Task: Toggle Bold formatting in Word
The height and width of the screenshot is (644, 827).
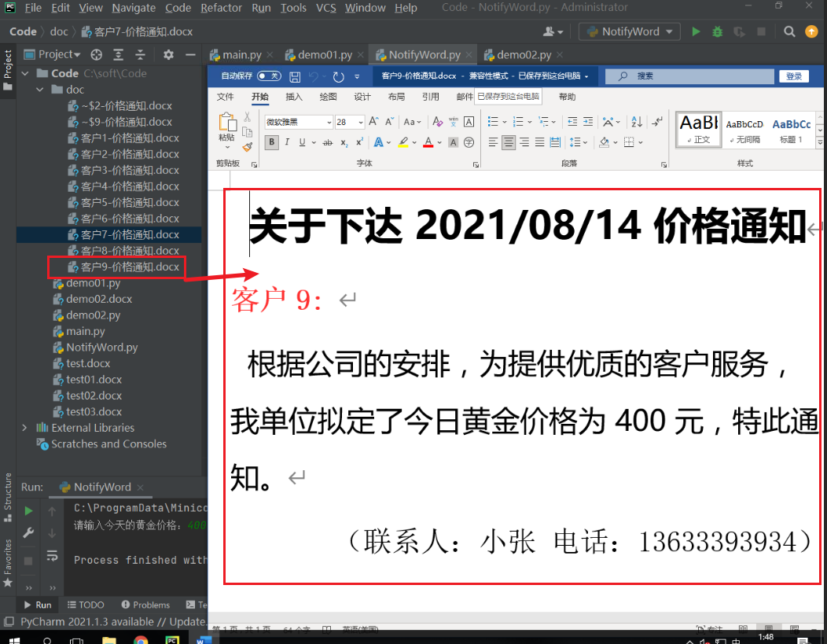Action: pos(272,142)
